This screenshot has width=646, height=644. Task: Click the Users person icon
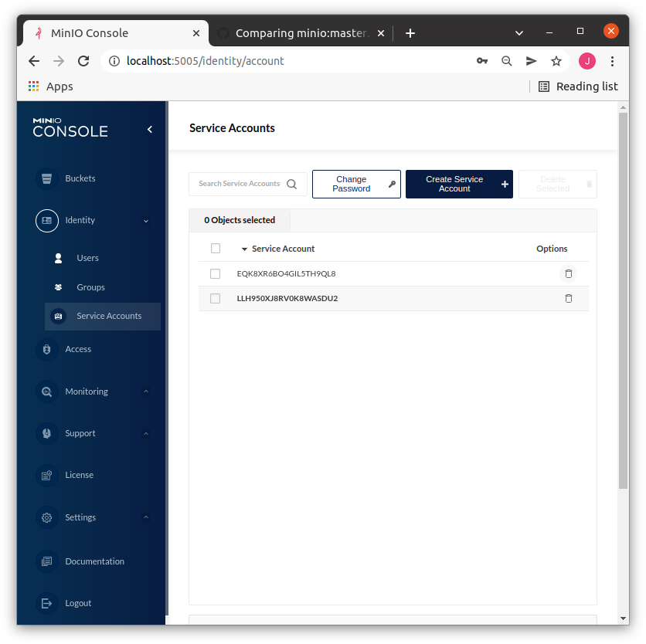pyautogui.click(x=58, y=258)
